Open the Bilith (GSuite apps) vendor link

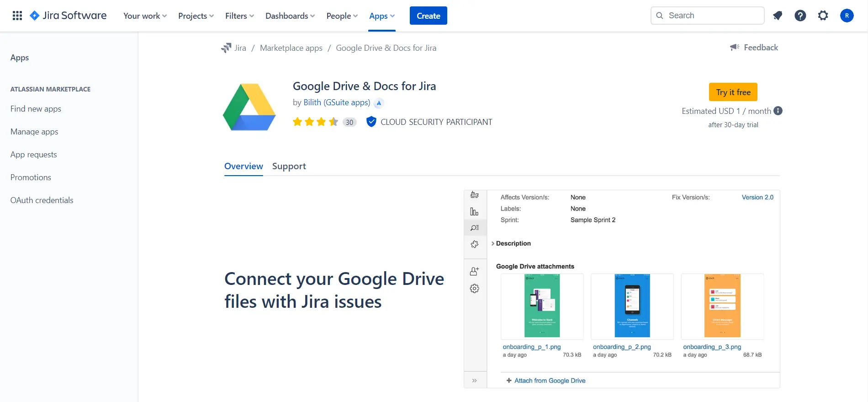coord(337,102)
